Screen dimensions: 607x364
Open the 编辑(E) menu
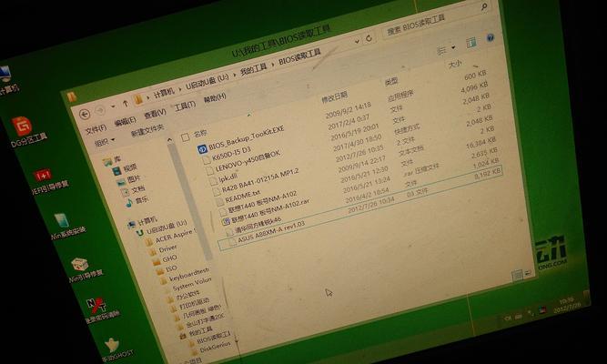(125, 121)
